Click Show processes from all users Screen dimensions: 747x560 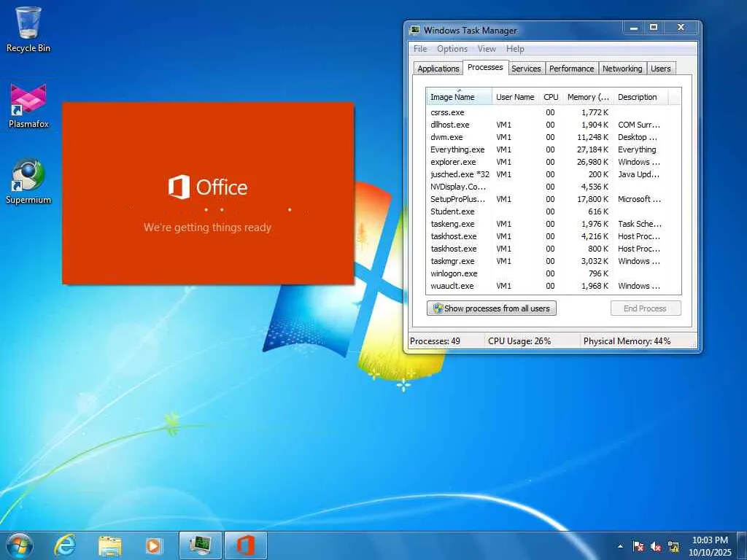[492, 308]
